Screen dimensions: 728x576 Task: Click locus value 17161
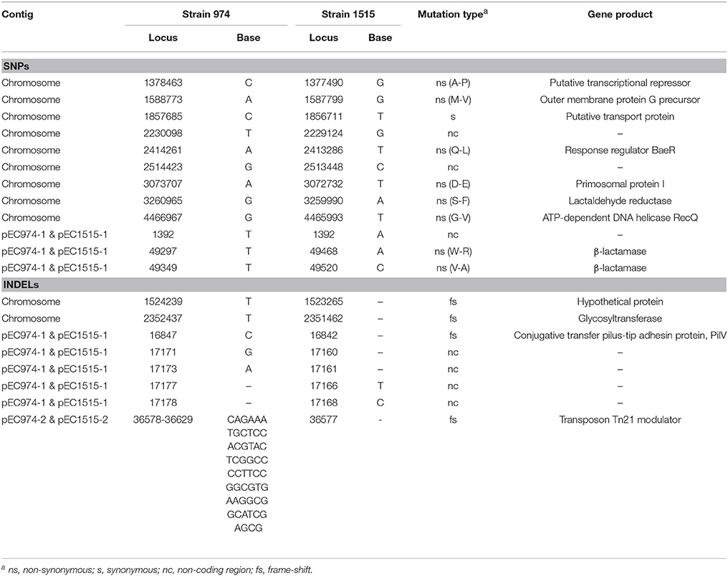324,369
